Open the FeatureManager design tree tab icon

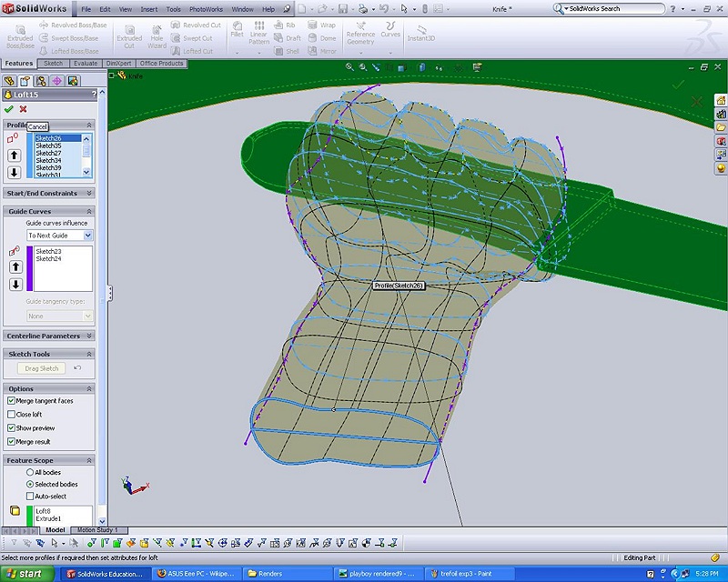pos(10,80)
